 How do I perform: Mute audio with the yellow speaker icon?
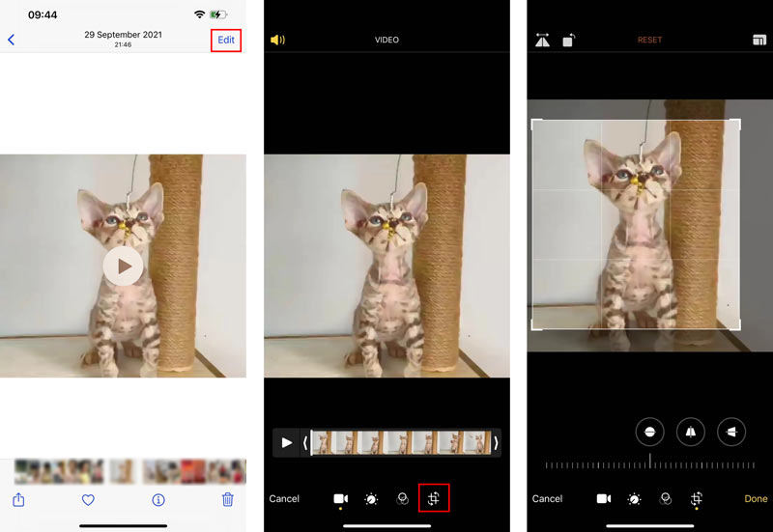(277, 40)
